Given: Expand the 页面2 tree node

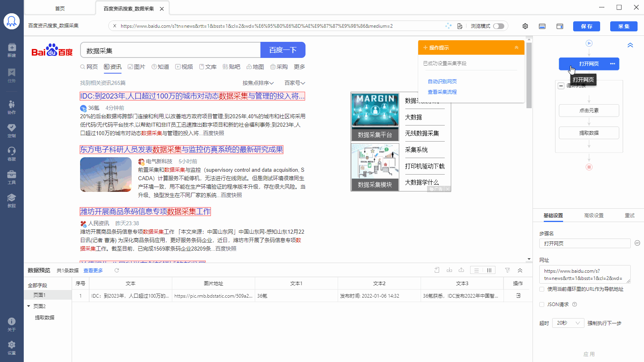Looking at the screenshot, I should tap(29, 306).
